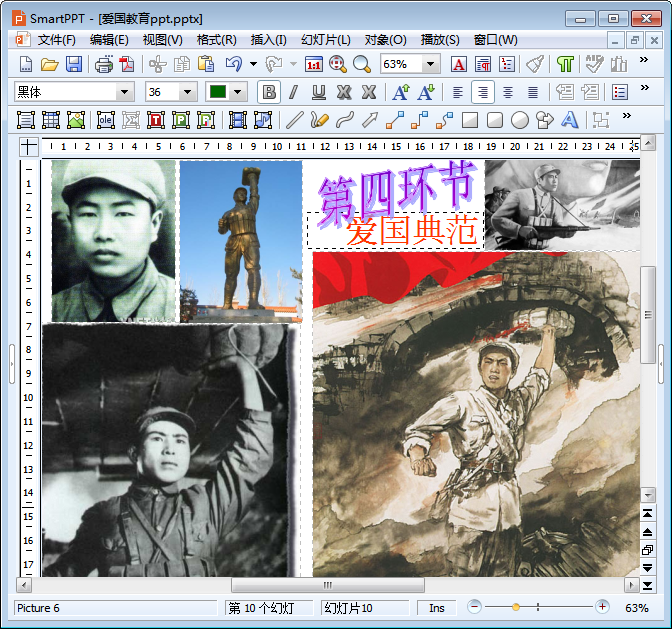Draw an ellipse shape
This screenshot has height=629, width=672.
click(x=520, y=120)
